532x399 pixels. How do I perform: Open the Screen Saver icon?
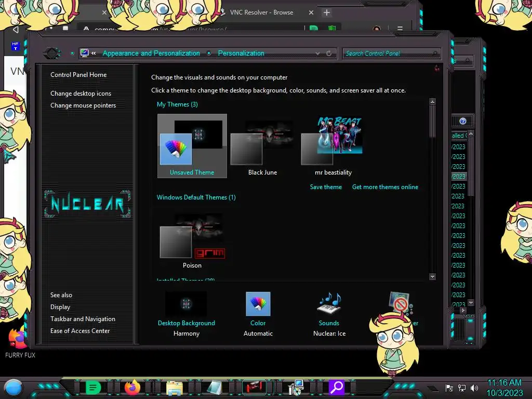click(401, 303)
